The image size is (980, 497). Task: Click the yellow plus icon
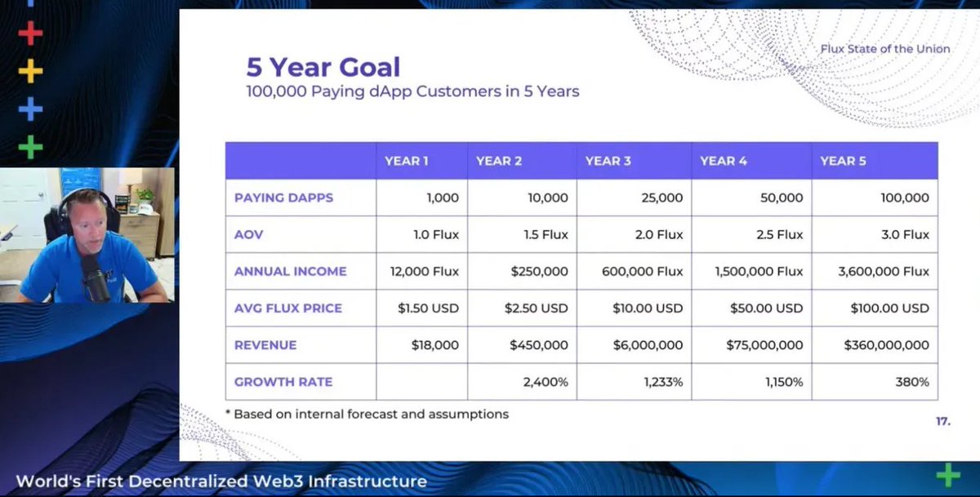(x=30, y=70)
